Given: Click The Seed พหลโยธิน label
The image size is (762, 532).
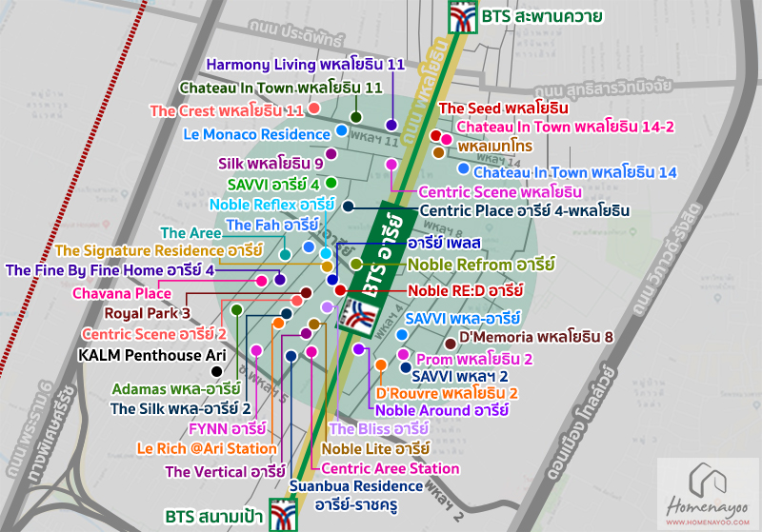Looking at the screenshot, I should [504, 108].
